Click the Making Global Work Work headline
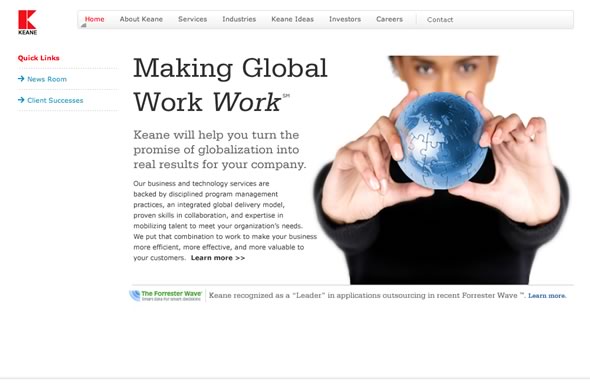Screen dimensions: 590x384 [x=230, y=85]
